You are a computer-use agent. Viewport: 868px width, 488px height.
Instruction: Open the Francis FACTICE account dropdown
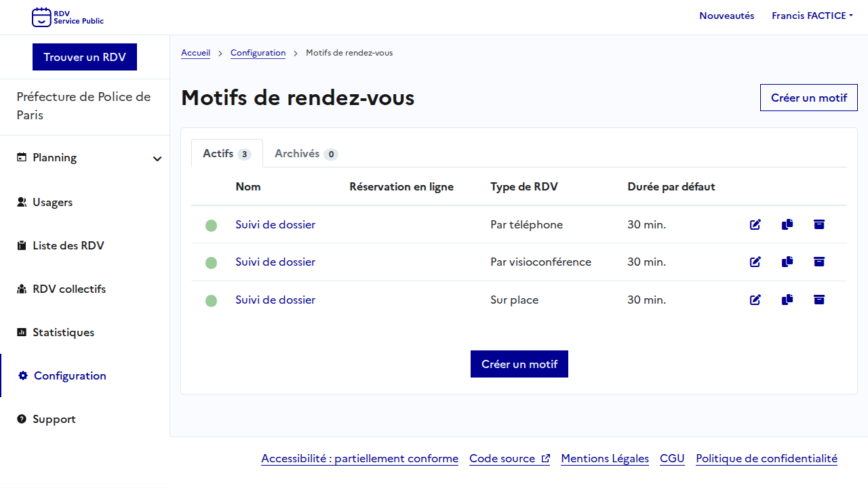click(x=812, y=16)
